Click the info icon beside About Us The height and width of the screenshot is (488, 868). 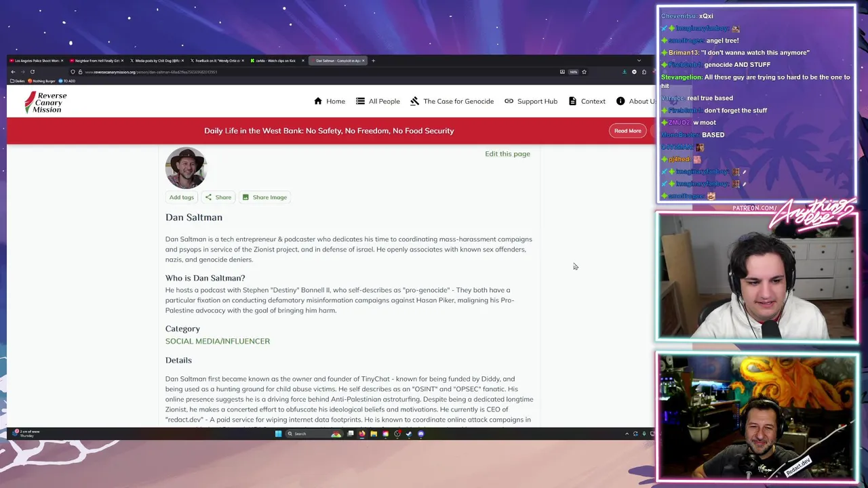[x=620, y=101]
